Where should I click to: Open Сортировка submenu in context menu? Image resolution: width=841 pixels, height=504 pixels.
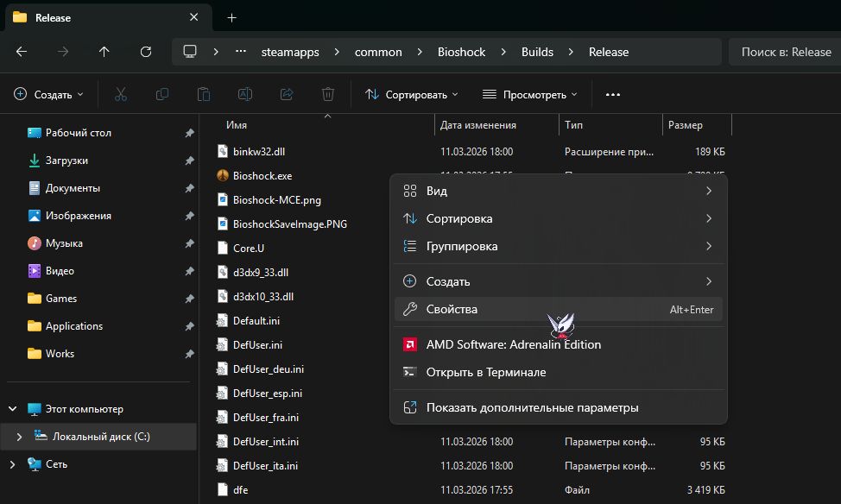pyautogui.click(x=559, y=218)
